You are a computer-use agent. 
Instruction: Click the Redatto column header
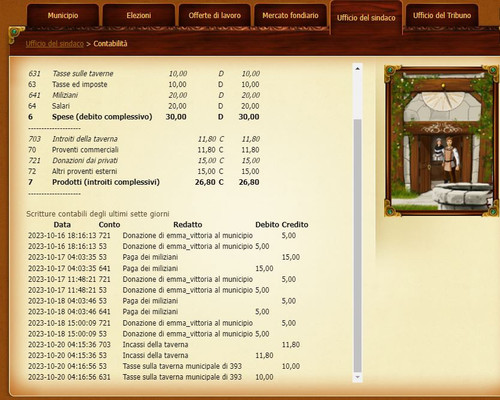pos(188,225)
